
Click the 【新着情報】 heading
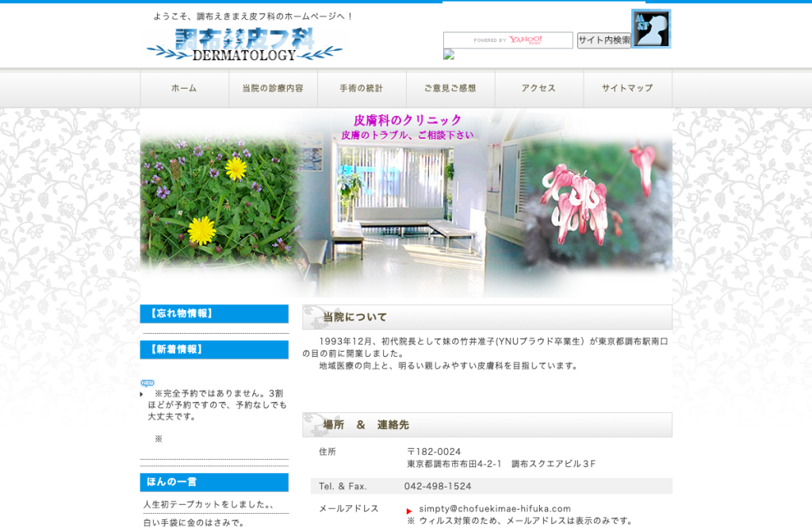[x=214, y=350]
